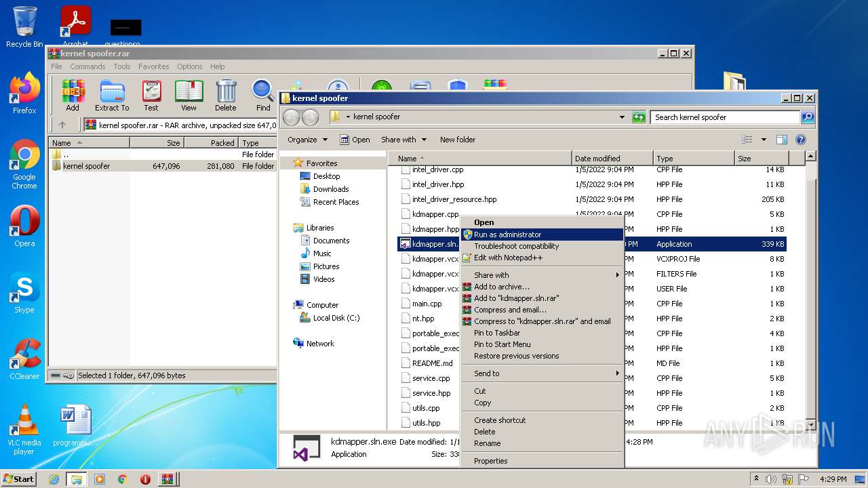Click the Windows Start button
This screenshot has width=868, height=488.
(19, 479)
